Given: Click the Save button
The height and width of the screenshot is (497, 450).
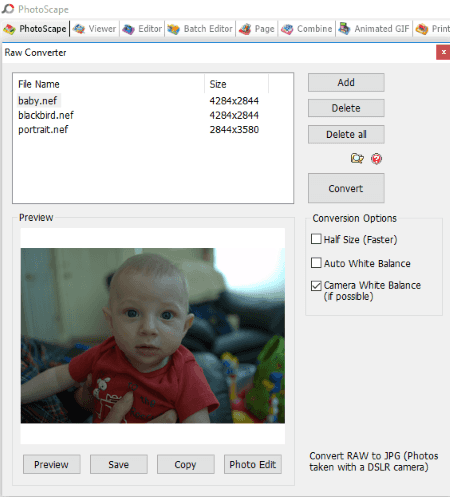Looking at the screenshot, I should tap(119, 464).
